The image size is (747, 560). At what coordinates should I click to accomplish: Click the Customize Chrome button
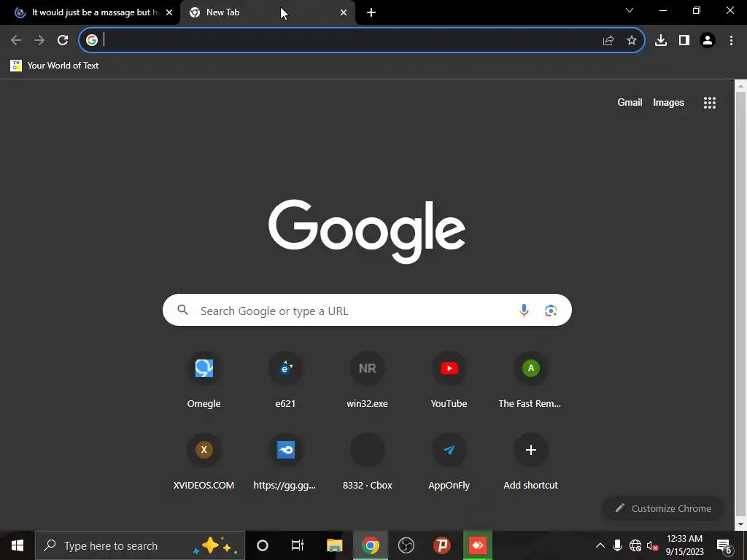point(662,508)
